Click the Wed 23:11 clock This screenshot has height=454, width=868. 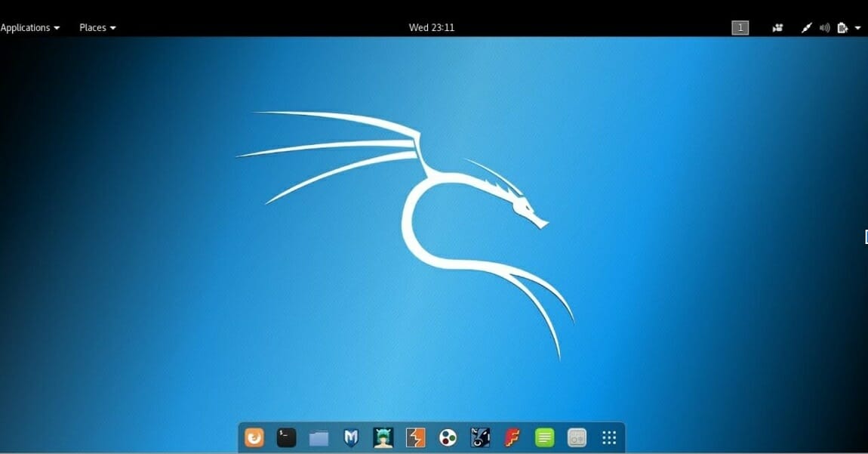click(x=432, y=28)
